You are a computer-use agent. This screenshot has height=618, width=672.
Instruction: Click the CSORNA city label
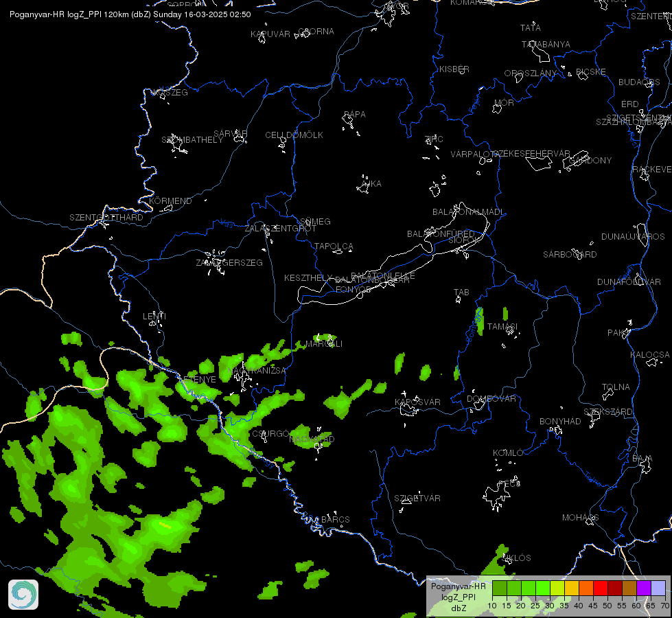tap(316, 32)
